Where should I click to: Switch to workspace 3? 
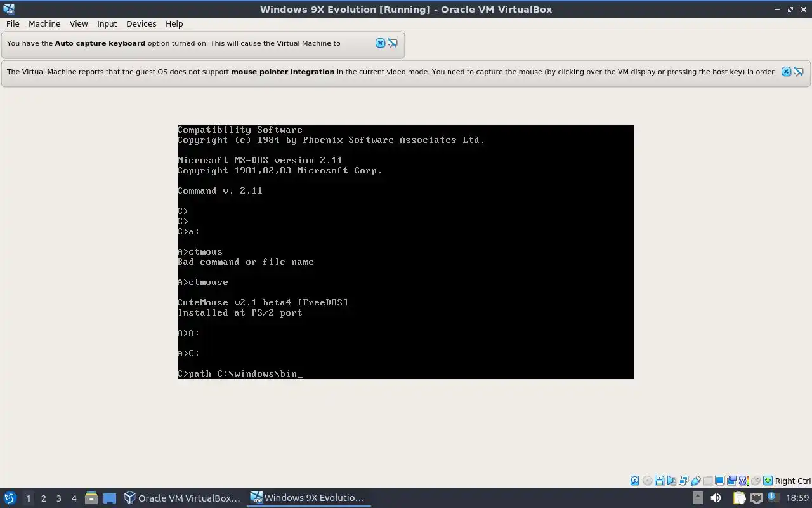point(58,498)
